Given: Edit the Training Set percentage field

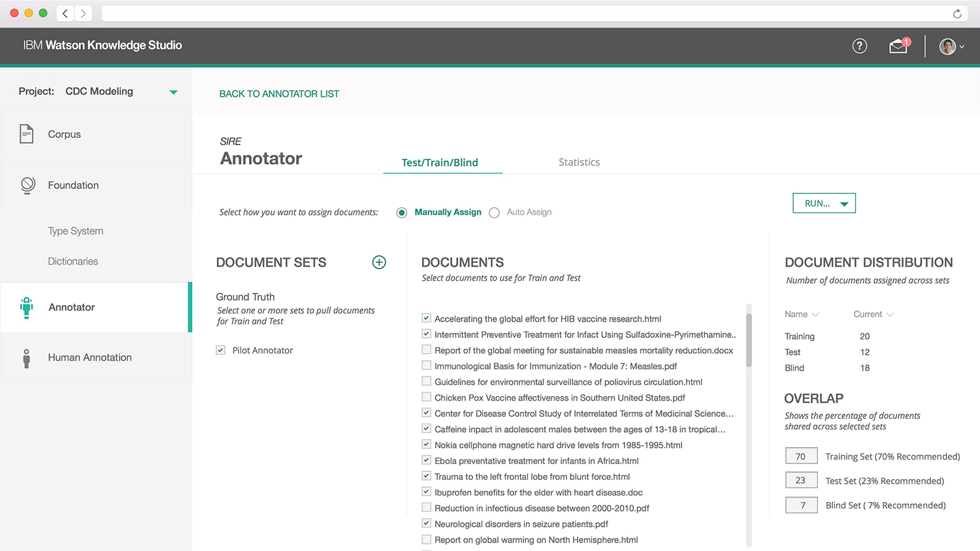Looking at the screenshot, I should [801, 456].
